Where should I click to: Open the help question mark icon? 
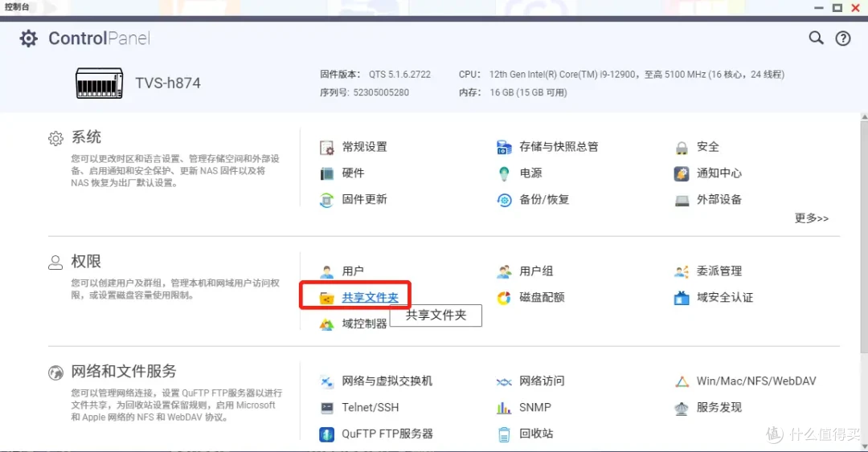(842, 39)
